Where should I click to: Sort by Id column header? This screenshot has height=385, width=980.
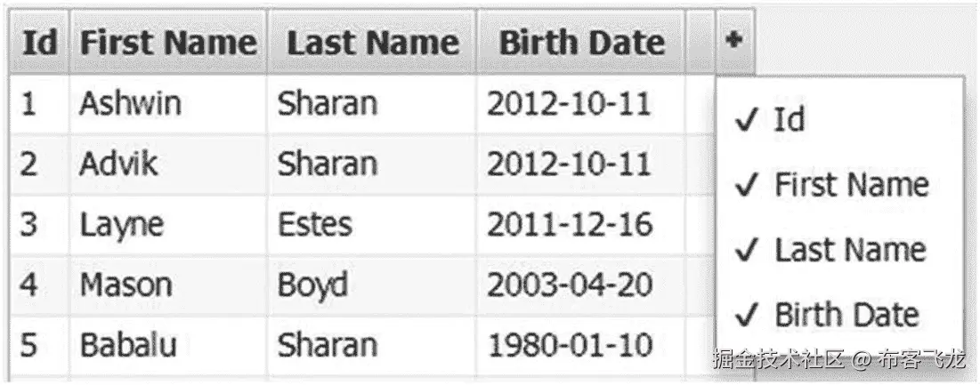pyautogui.click(x=39, y=42)
